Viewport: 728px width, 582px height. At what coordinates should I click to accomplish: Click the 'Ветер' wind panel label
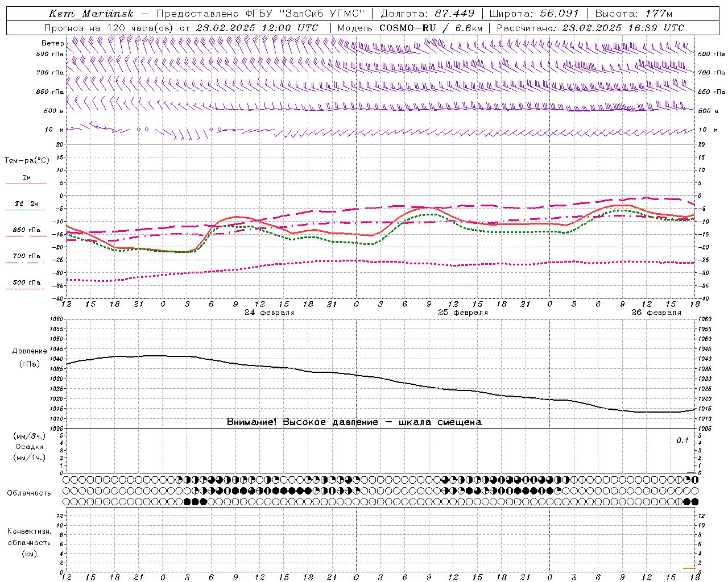pos(53,43)
